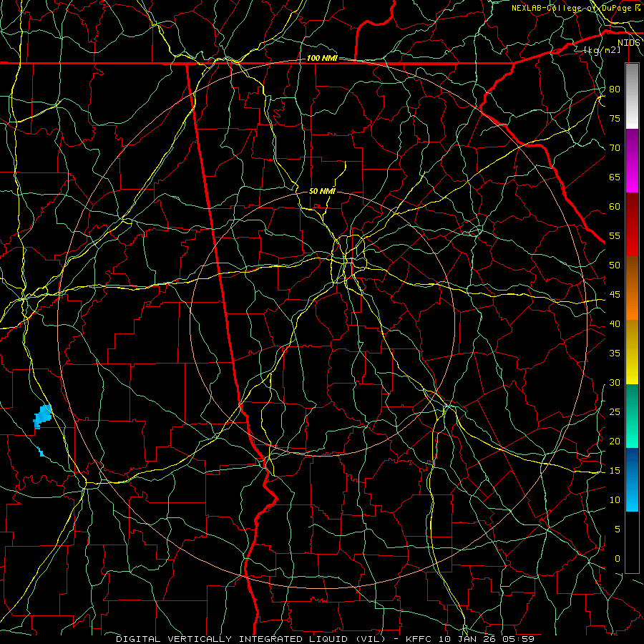Click the 50 NMI range ring label
Viewport: 644px width, 644px height.
[322, 191]
